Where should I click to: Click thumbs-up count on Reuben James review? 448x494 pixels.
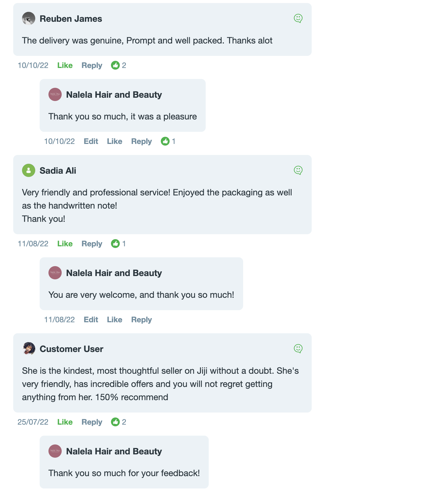click(119, 65)
